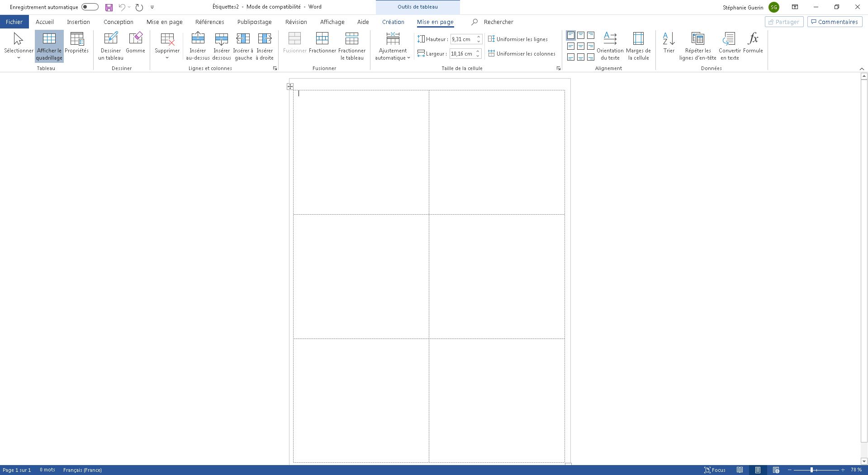Screen dimensions: 868x475
Task: Toggle Afficher le quadrillage gridlines
Action: click(x=49, y=45)
